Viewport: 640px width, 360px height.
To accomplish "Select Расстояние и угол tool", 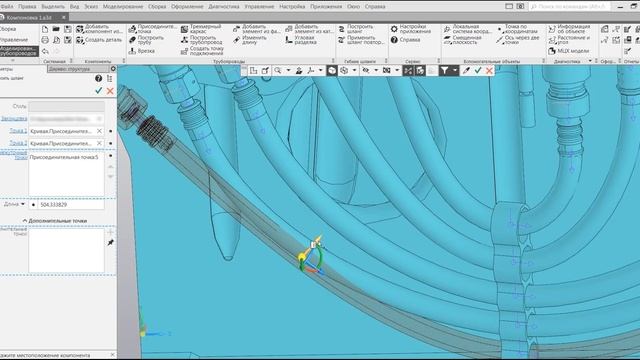I will point(569,40).
